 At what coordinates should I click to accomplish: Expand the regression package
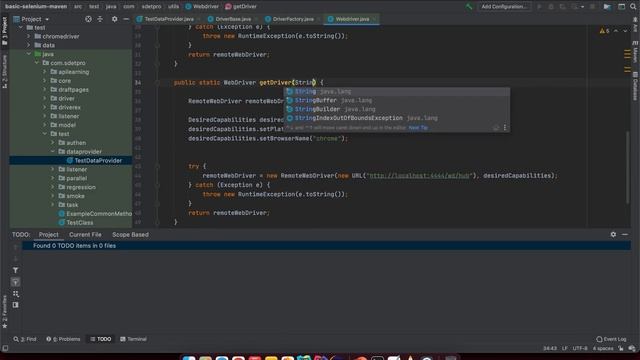click(53, 187)
